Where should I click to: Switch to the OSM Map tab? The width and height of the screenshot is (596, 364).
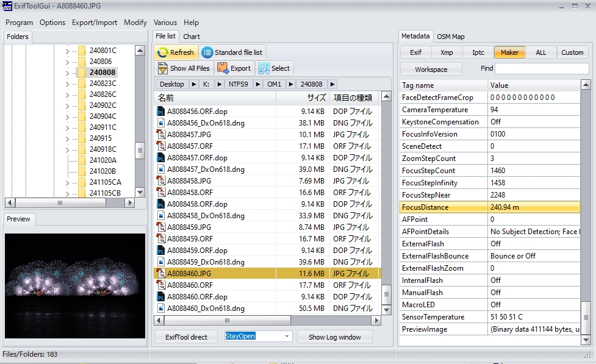point(451,37)
